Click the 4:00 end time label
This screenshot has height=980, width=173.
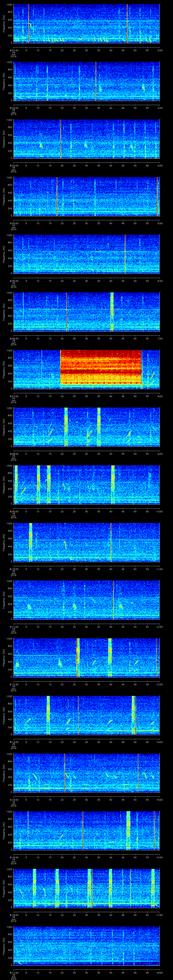click(x=160, y=166)
